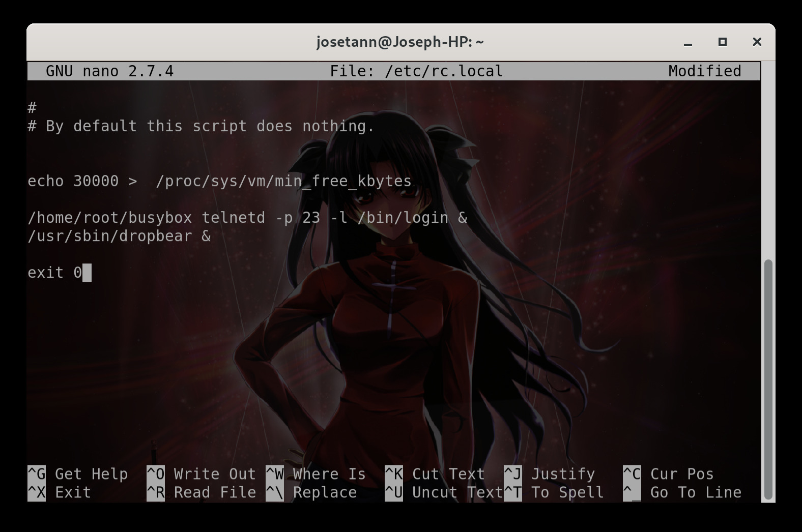Click the ^U Uncut Text shortcut
The image size is (802, 532).
pos(444,492)
